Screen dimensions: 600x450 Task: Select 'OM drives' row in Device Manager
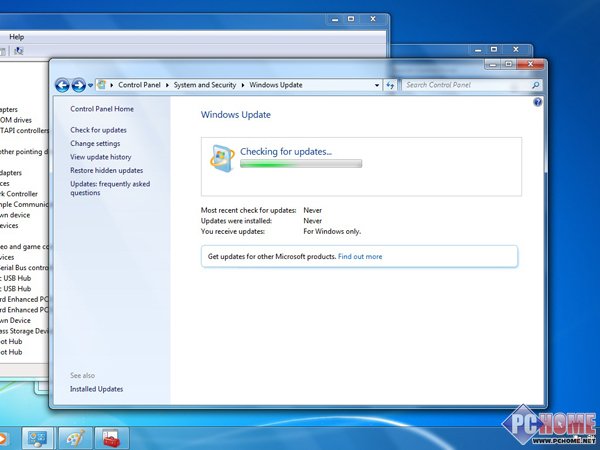[x=16, y=120]
